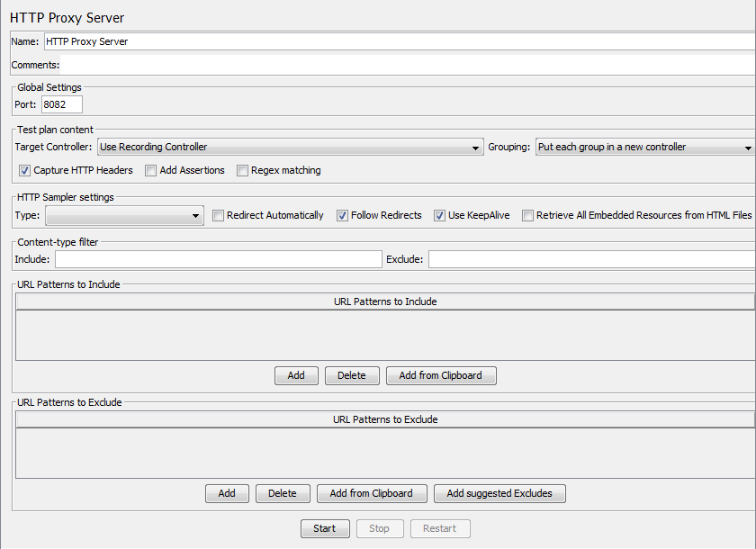Check Redirect Automatically option

click(x=219, y=216)
